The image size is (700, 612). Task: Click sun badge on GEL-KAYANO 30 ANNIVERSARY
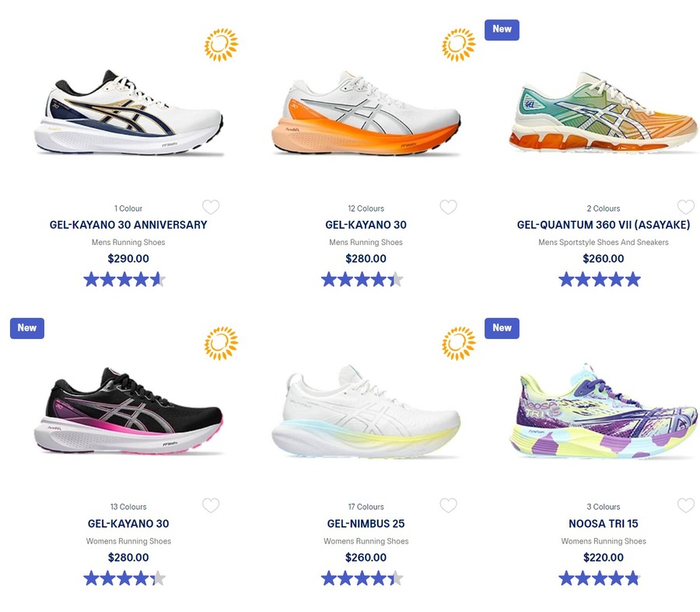[x=222, y=44]
